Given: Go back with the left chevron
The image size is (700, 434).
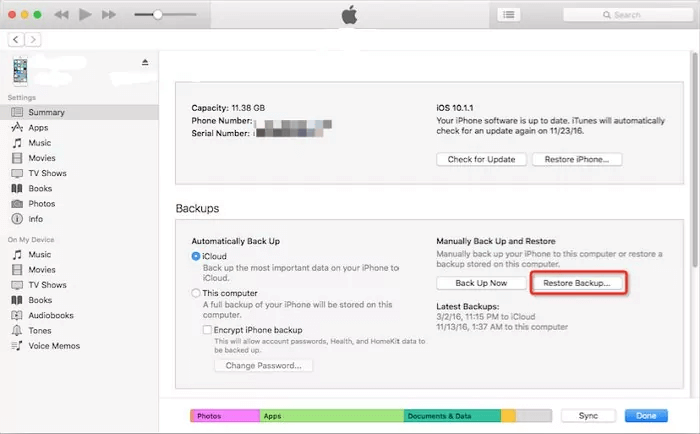Looking at the screenshot, I should coord(16,40).
